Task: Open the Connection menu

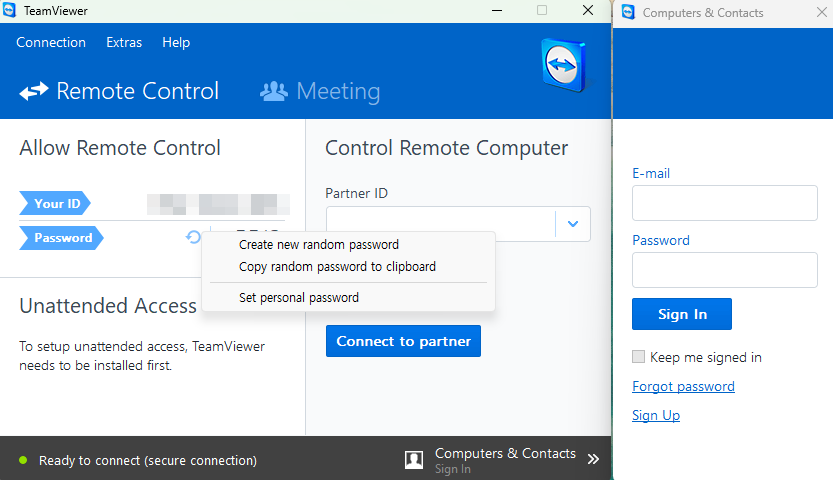Action: coord(51,42)
